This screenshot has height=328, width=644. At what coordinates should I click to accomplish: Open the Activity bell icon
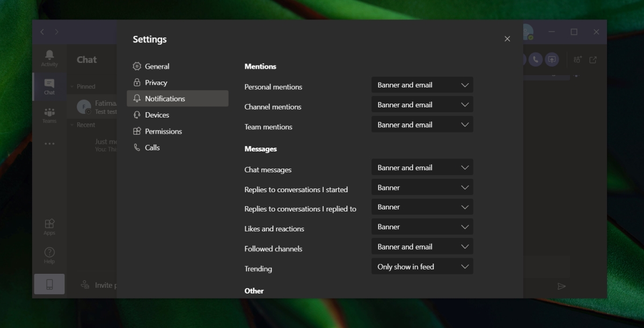pyautogui.click(x=49, y=57)
